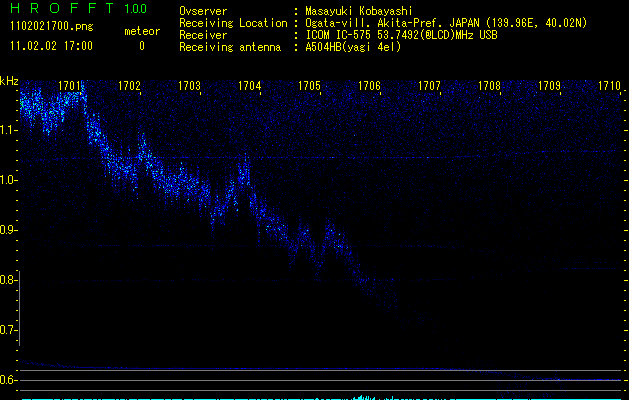
Task: Click the meteor count value 0
Action: (142, 46)
